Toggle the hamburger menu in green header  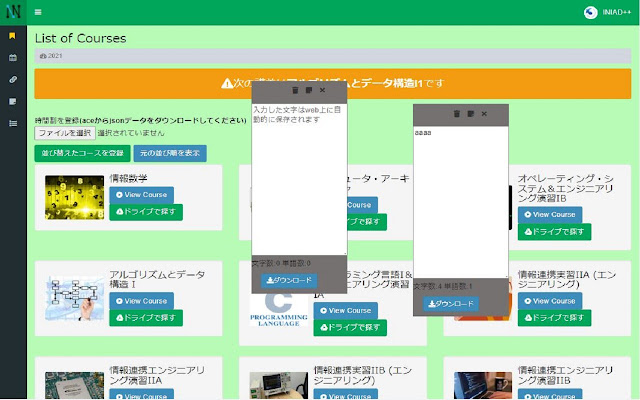(38, 12)
